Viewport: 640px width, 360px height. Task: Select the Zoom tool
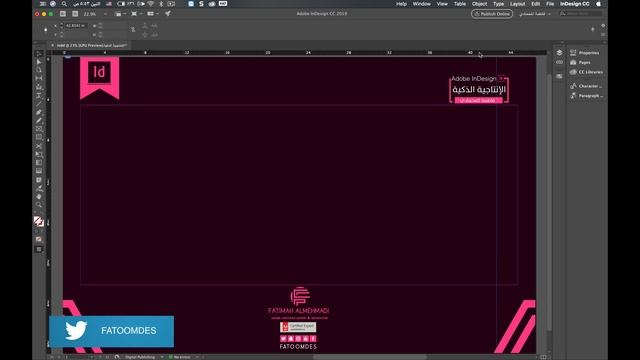[39, 204]
